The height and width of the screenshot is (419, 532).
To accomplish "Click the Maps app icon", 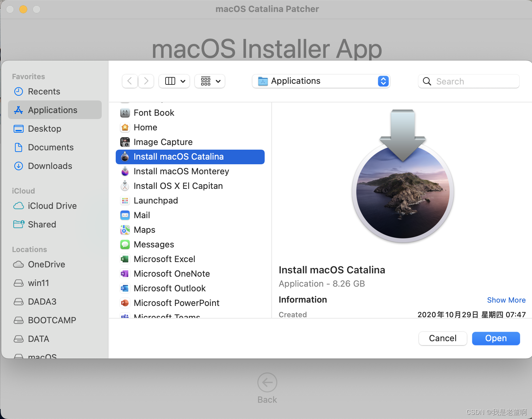I will [125, 230].
